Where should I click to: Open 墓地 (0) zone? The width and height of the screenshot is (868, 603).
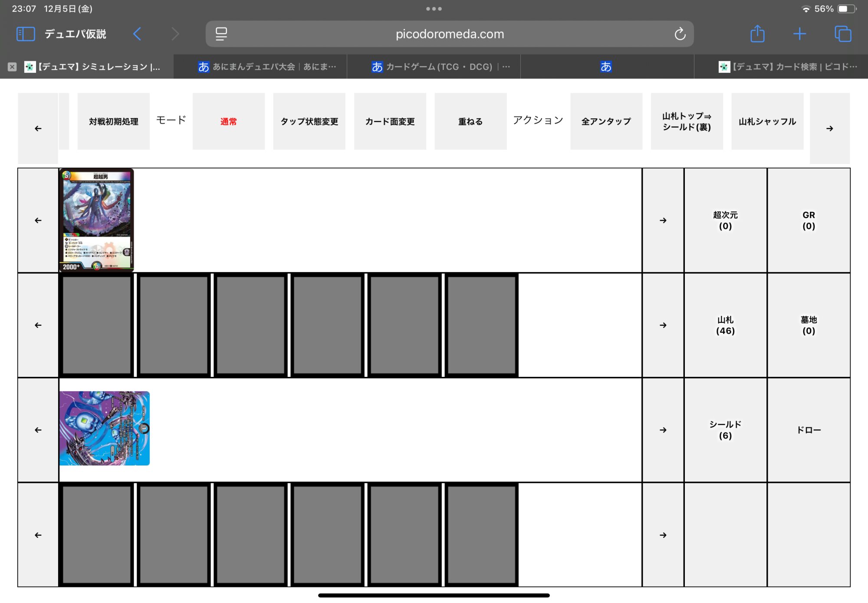tap(808, 325)
